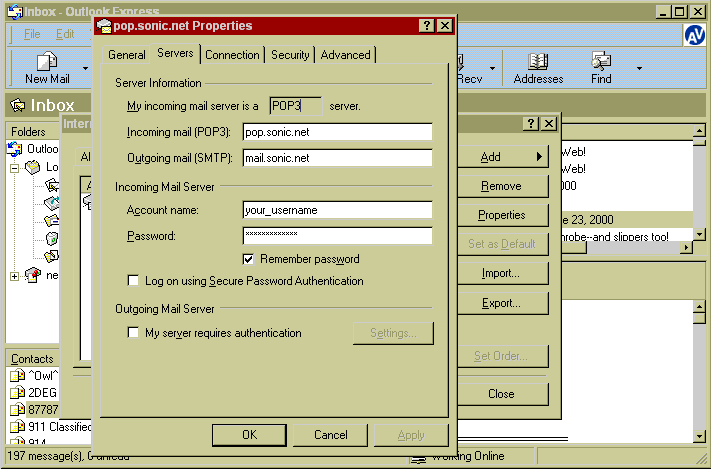
Task: Click Remove in Internet Accounts dialog
Action: [502, 186]
